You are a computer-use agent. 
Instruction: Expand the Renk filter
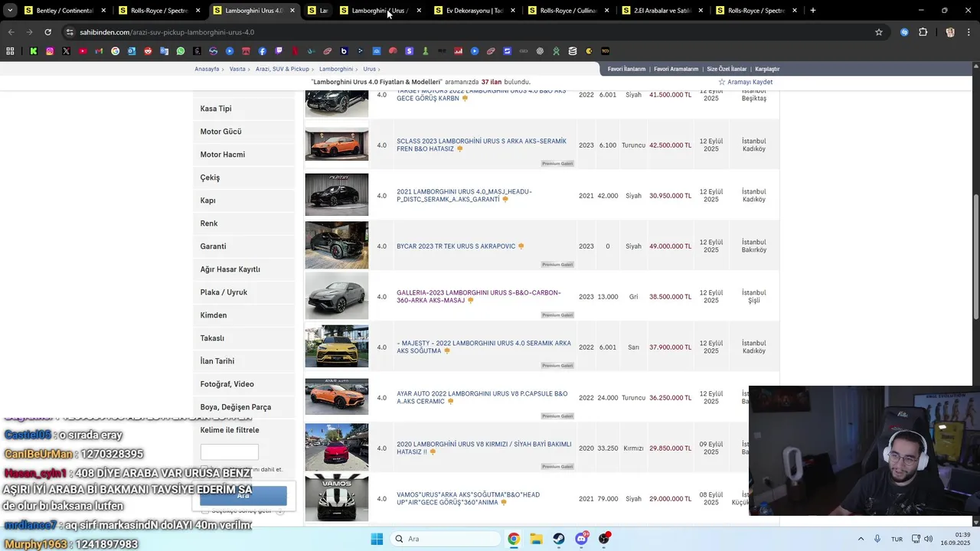pos(243,223)
